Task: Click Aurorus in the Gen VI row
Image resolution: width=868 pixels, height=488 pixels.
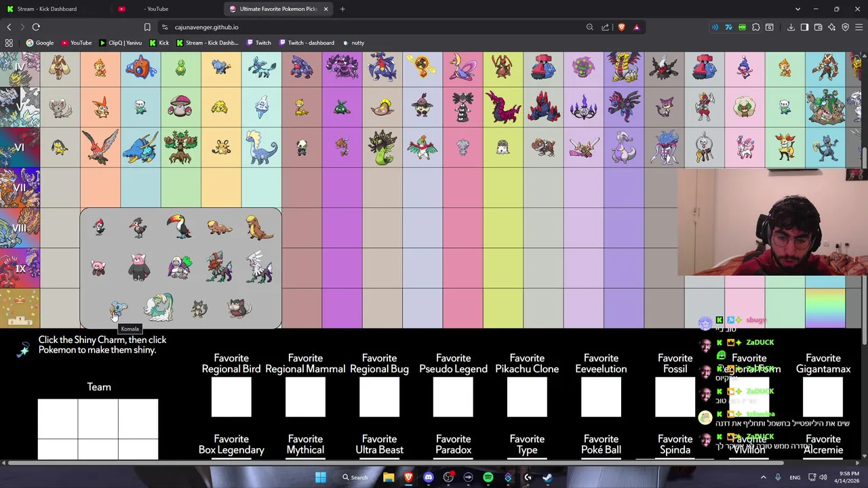Action: (262, 147)
